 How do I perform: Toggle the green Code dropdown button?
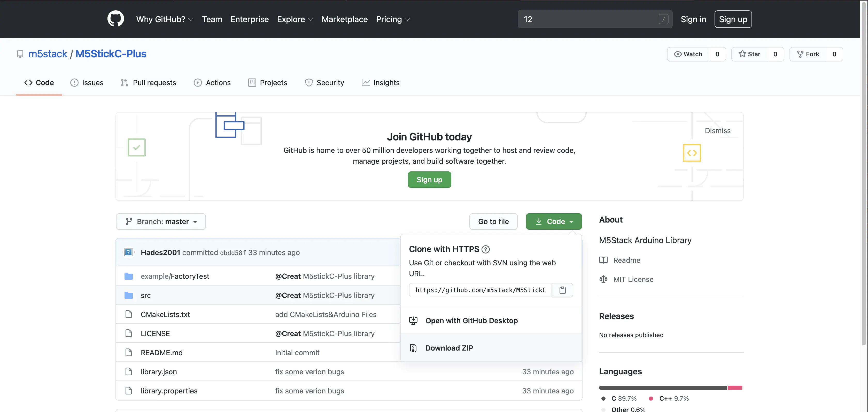[x=554, y=221]
